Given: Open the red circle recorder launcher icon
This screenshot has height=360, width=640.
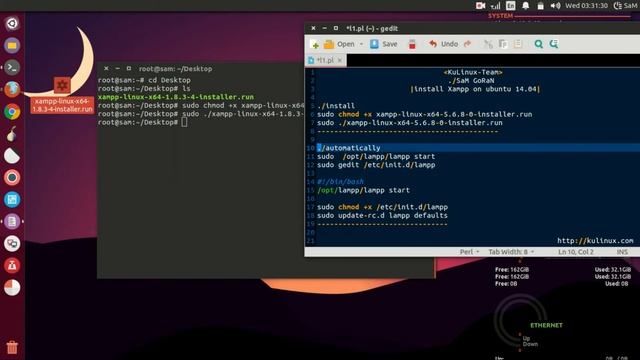Looking at the screenshot, I should click(x=12, y=178).
